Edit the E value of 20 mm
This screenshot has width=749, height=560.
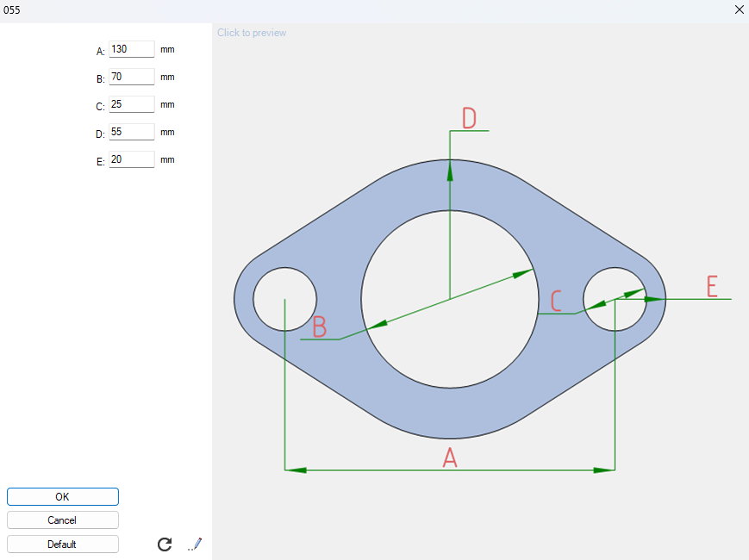(x=130, y=159)
